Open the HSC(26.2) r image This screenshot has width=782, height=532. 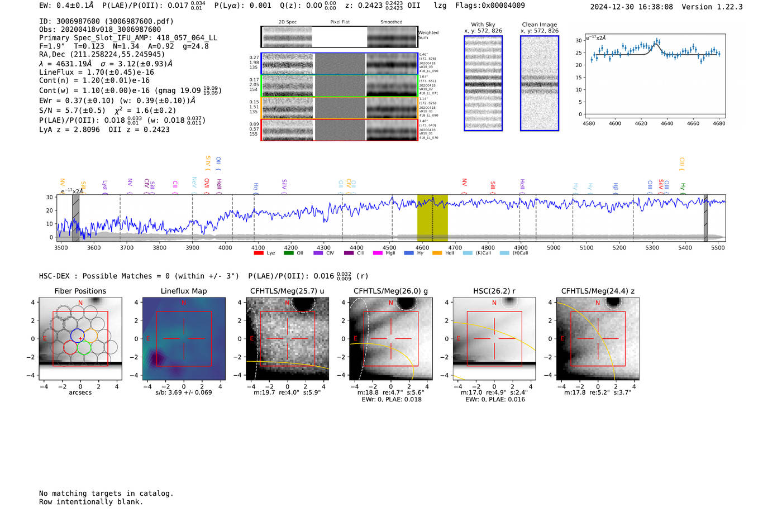click(494, 339)
